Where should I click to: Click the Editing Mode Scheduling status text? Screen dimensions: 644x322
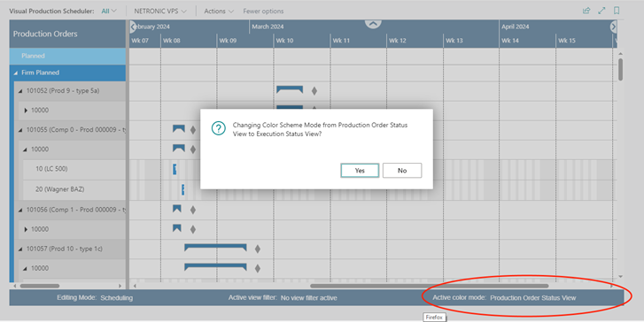click(95, 298)
